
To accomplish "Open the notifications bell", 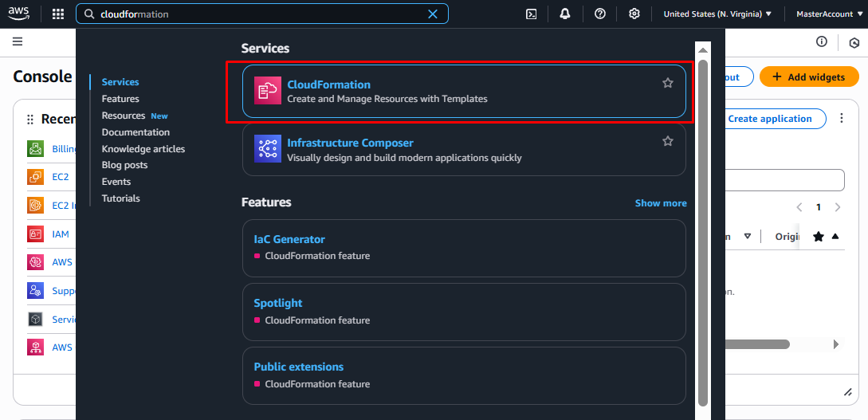I will (565, 14).
